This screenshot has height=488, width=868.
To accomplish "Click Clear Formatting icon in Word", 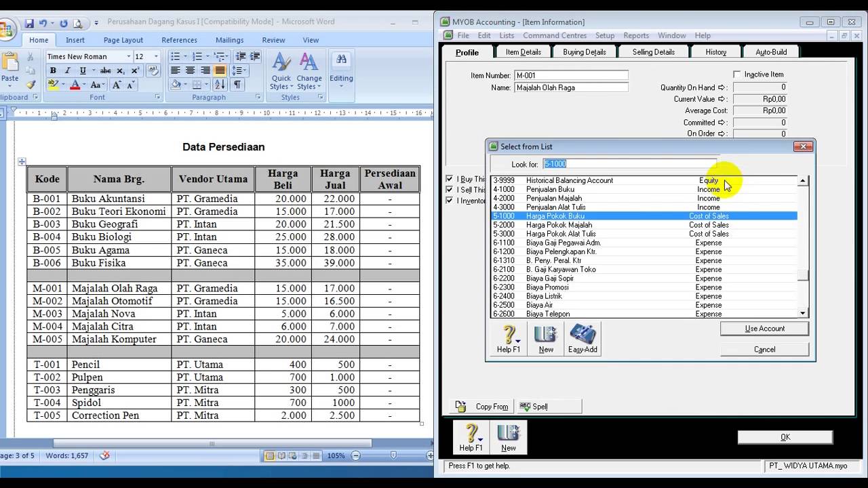I will (153, 70).
